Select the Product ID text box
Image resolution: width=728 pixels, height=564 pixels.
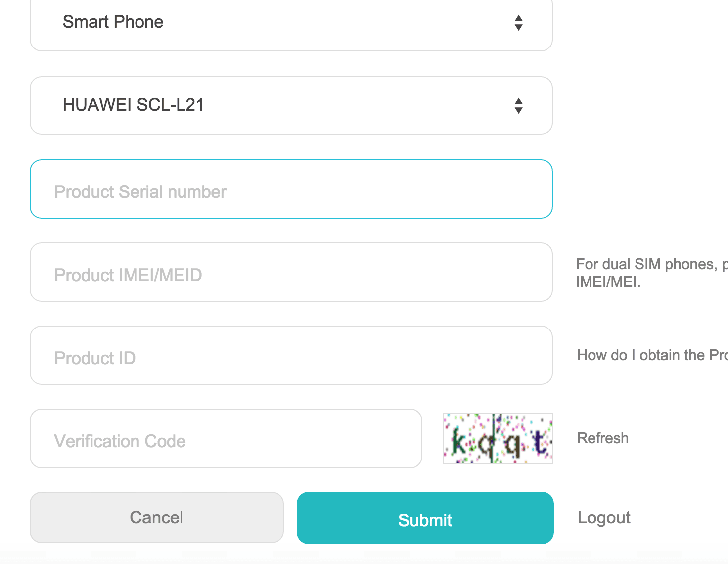pyautogui.click(x=291, y=355)
